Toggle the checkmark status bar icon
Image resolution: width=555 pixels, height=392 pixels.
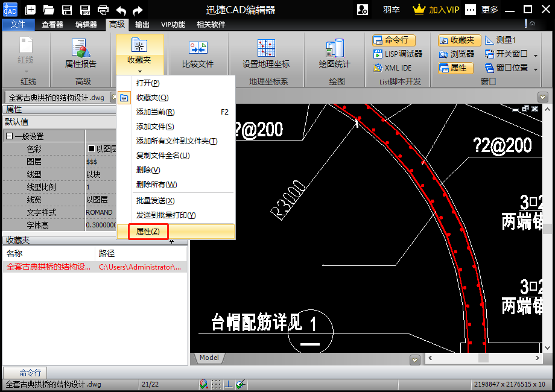tap(241, 384)
